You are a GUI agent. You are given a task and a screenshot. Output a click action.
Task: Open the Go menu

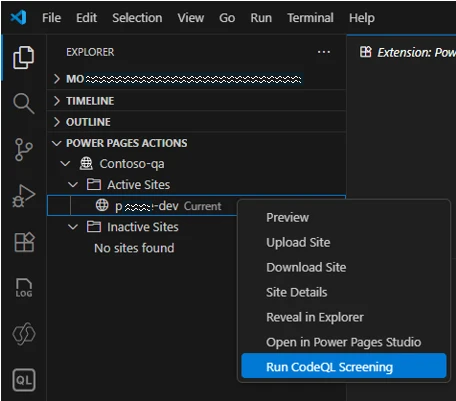(227, 18)
